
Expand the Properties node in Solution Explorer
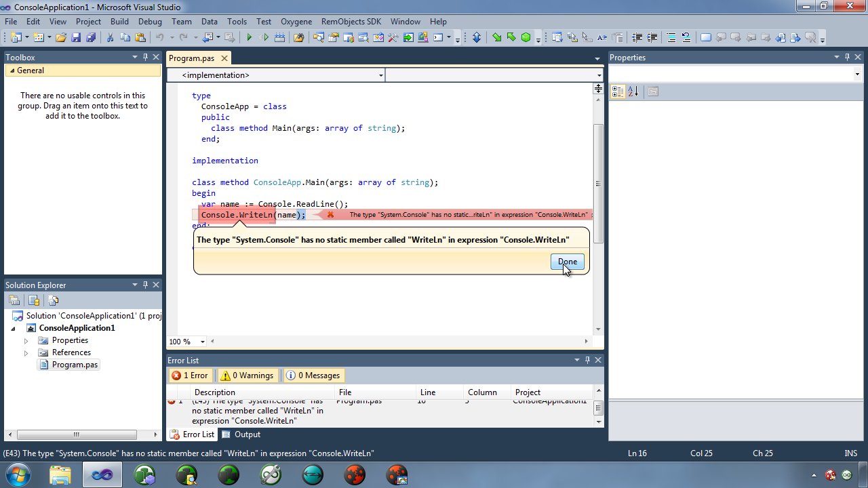coord(26,341)
